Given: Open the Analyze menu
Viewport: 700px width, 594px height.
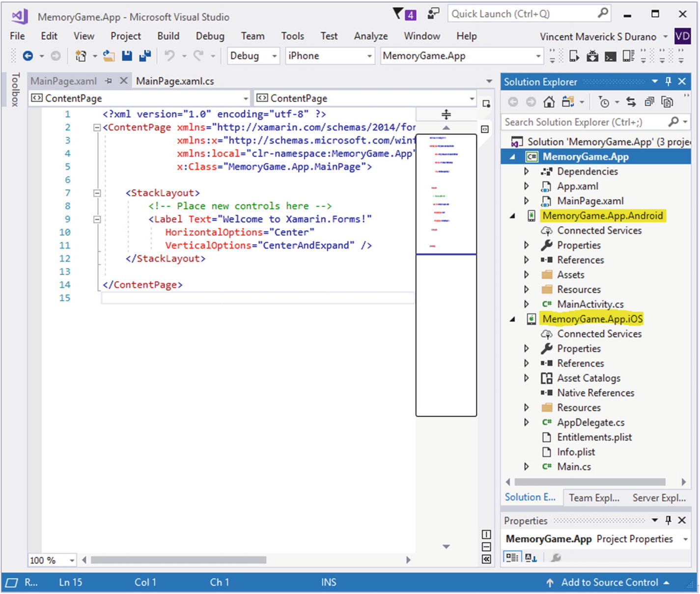Looking at the screenshot, I should tap(371, 36).
